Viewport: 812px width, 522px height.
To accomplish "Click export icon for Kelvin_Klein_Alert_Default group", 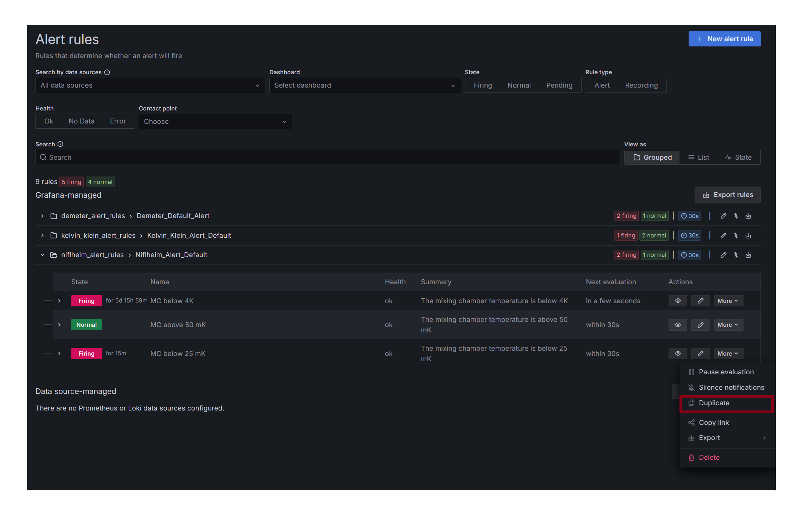I will pyautogui.click(x=748, y=236).
